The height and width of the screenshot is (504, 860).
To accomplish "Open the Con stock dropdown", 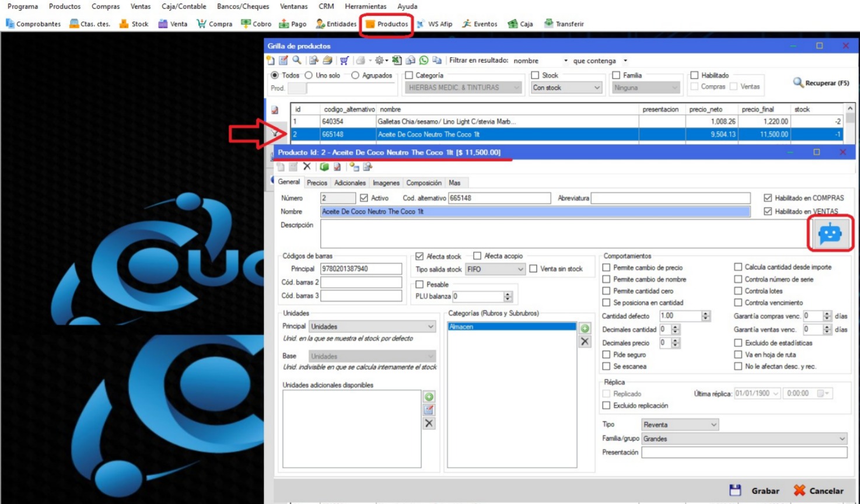I will click(567, 87).
